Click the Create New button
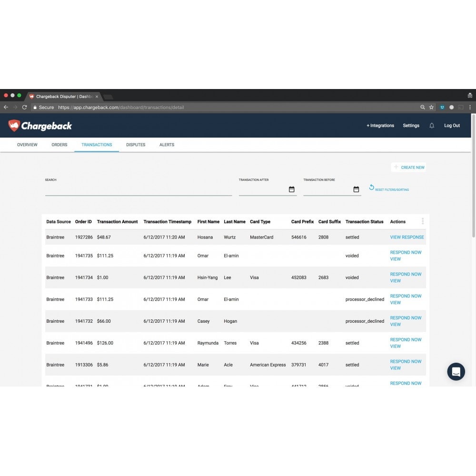This screenshot has height=476, width=476. [408, 167]
